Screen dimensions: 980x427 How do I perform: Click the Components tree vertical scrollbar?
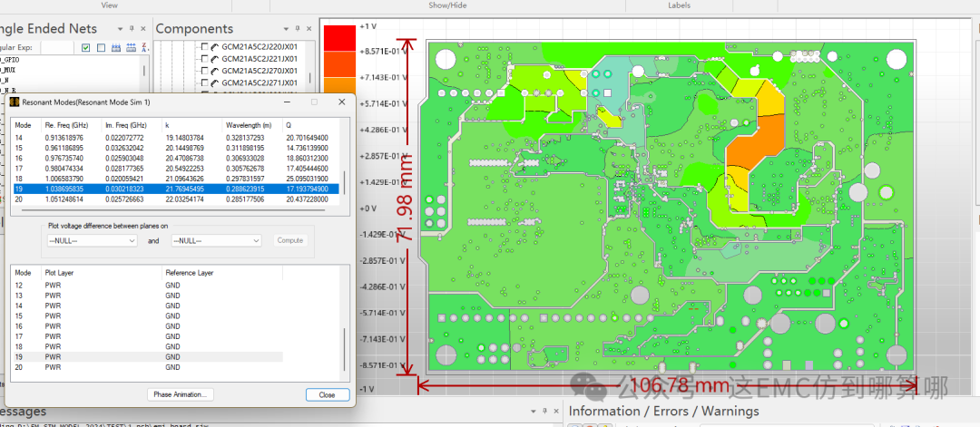tap(310, 79)
